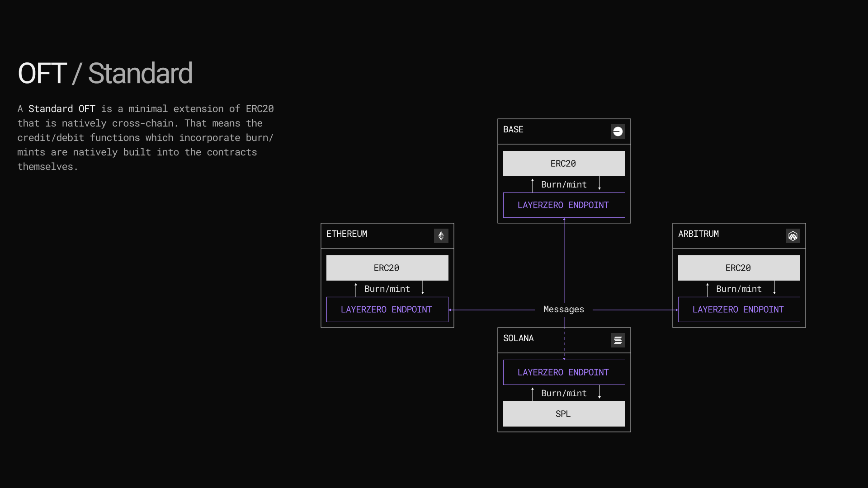Toggle the Burn/mint arrows under Base ERC20
Viewport: 868px width, 488px height.
pyautogui.click(x=563, y=184)
